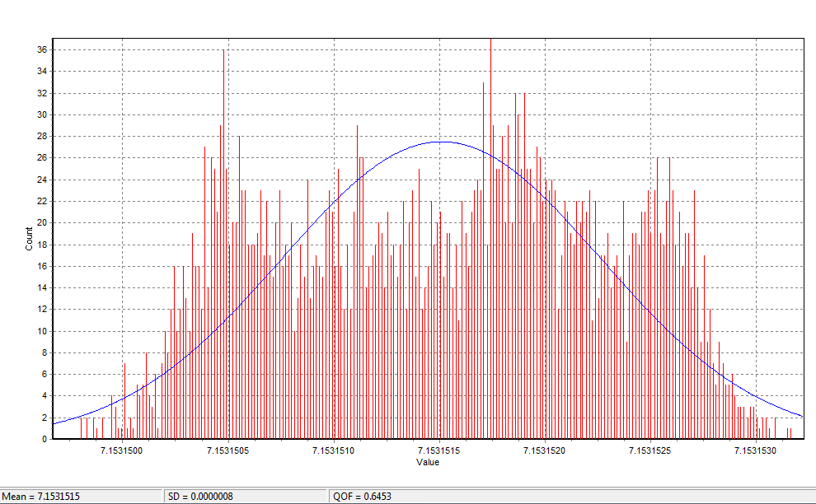Click y-axis tick label 2
The image size is (816, 504).
[45, 418]
